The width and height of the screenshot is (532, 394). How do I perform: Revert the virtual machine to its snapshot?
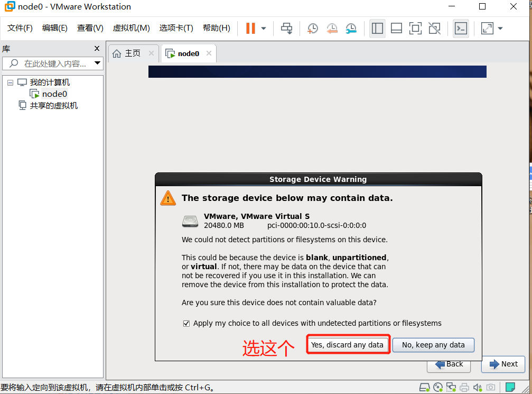(332, 28)
